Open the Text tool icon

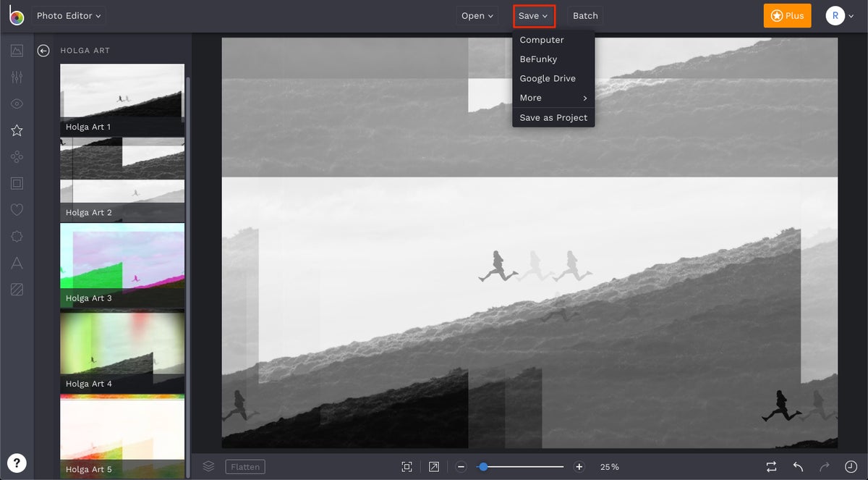(17, 263)
